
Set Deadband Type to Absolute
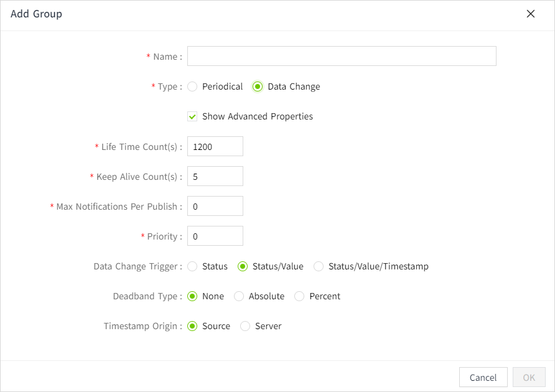(239, 296)
